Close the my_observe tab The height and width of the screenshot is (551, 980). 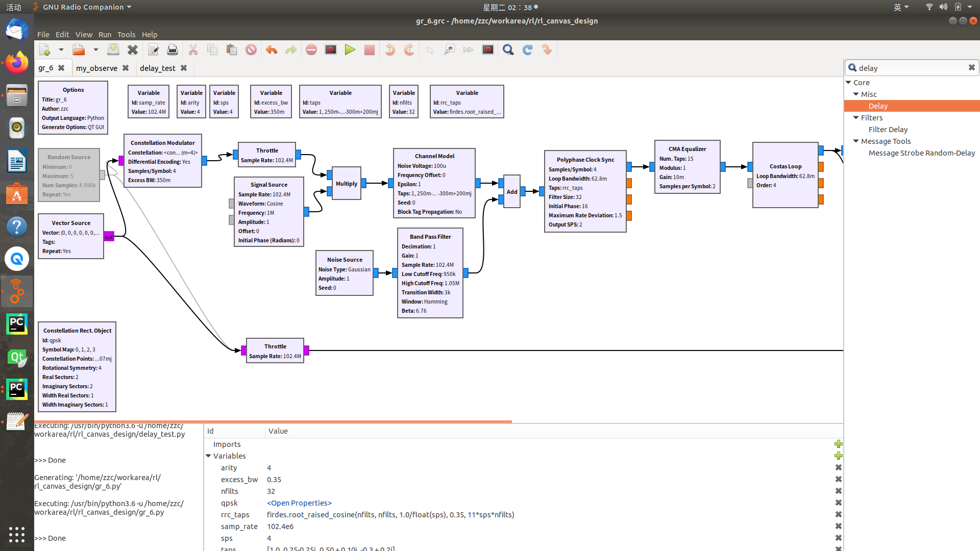(x=126, y=68)
